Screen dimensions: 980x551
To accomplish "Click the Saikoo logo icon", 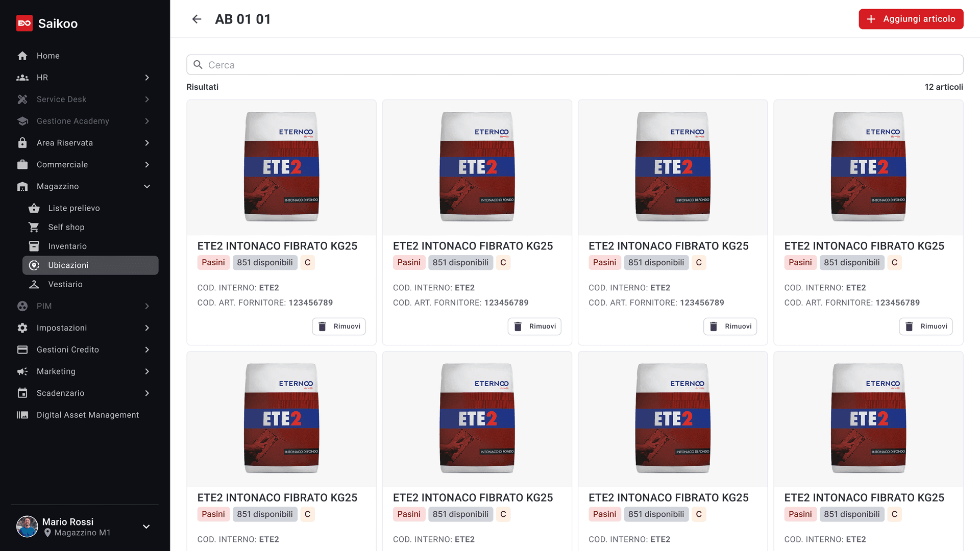I will pos(24,23).
